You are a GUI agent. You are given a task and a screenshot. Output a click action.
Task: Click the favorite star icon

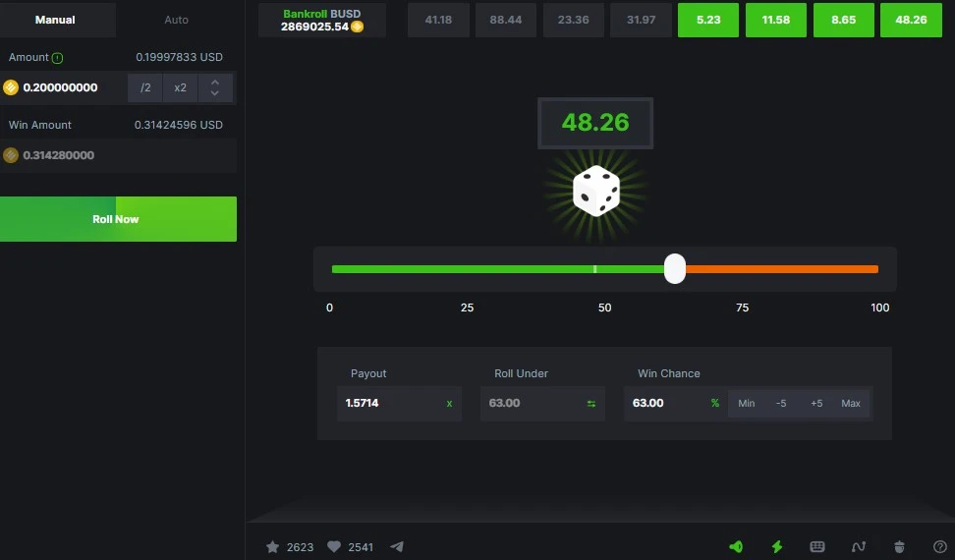click(x=273, y=546)
